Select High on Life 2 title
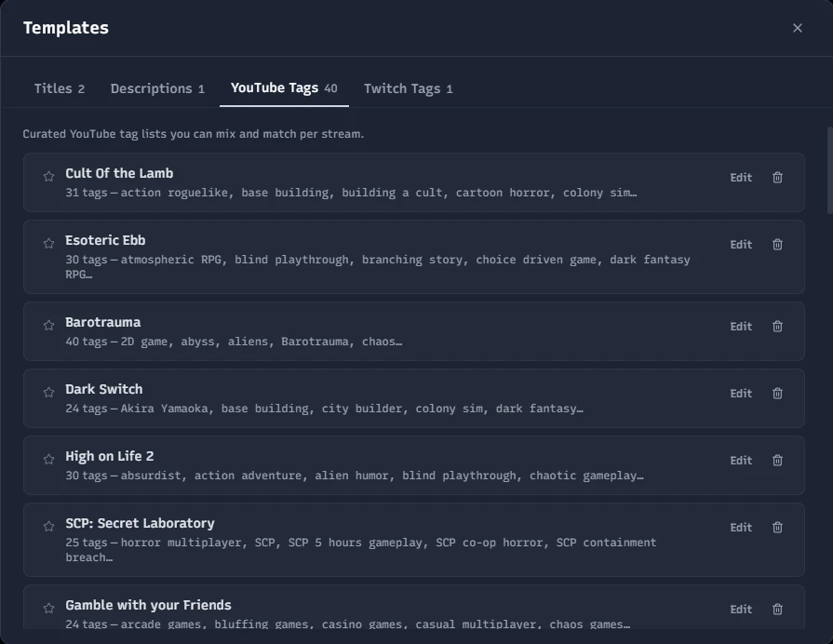 click(x=110, y=456)
